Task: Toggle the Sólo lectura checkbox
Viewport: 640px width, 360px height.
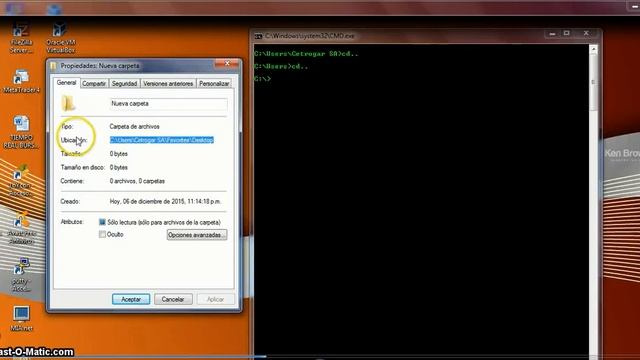Action: pos(102,222)
